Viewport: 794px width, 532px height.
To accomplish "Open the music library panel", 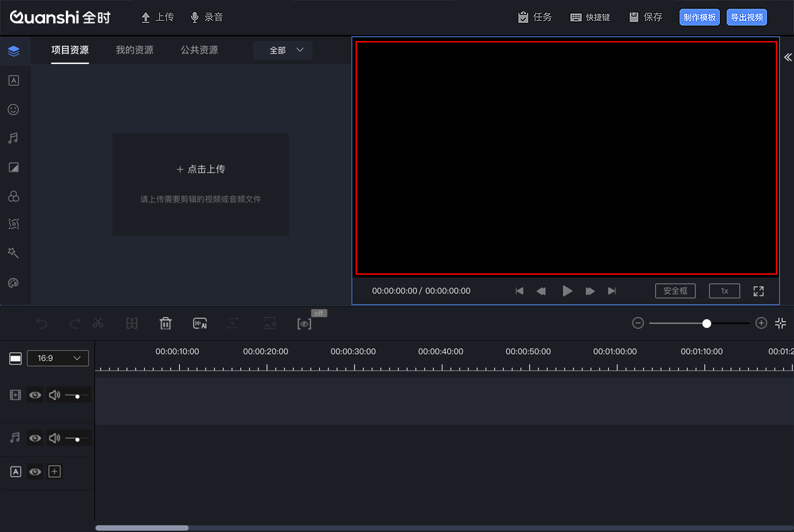I will tap(13, 138).
